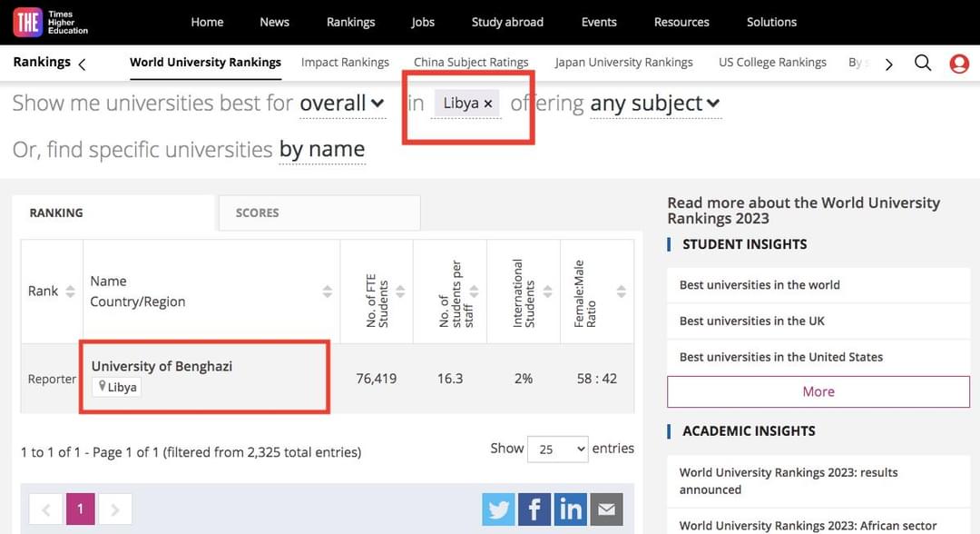980x534 pixels.
Task: Select the World University Rankings tab
Action: pyautogui.click(x=206, y=63)
